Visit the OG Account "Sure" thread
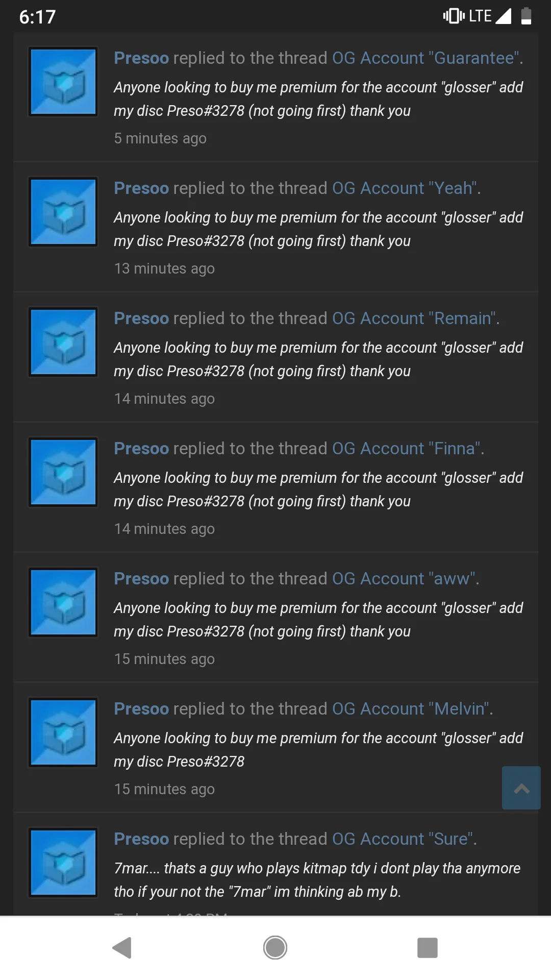 tap(403, 839)
